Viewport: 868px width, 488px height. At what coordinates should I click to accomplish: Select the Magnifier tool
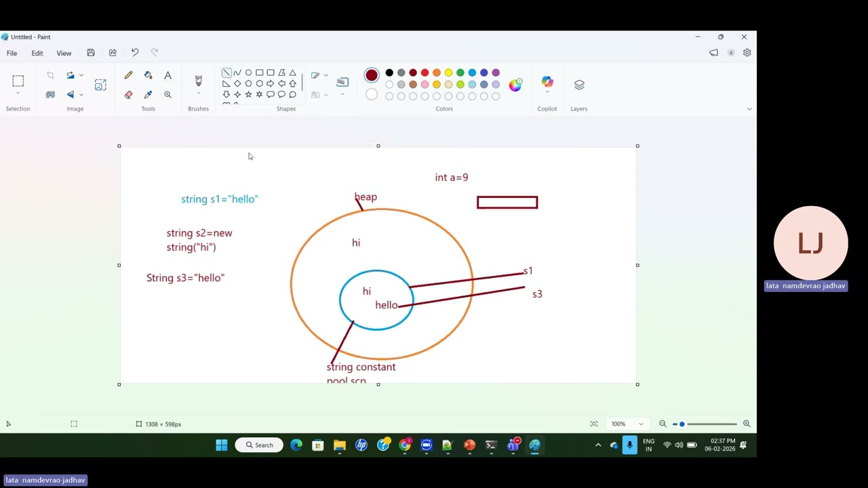coord(167,95)
